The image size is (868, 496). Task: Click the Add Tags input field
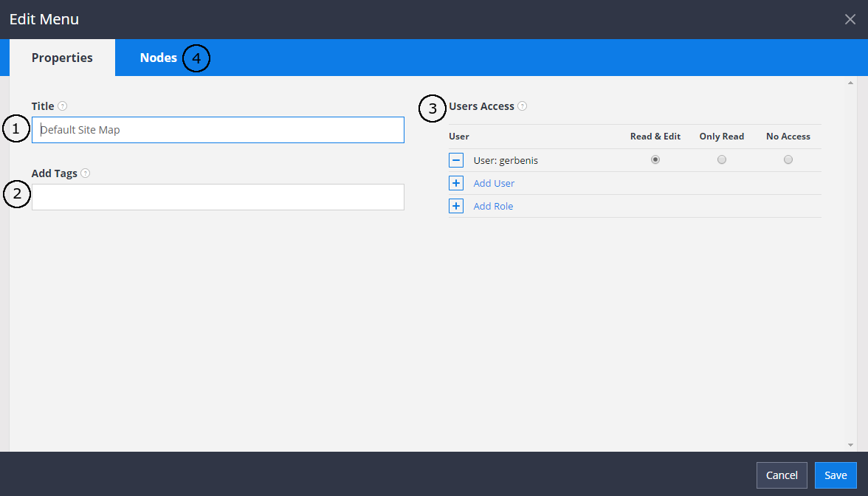point(218,197)
